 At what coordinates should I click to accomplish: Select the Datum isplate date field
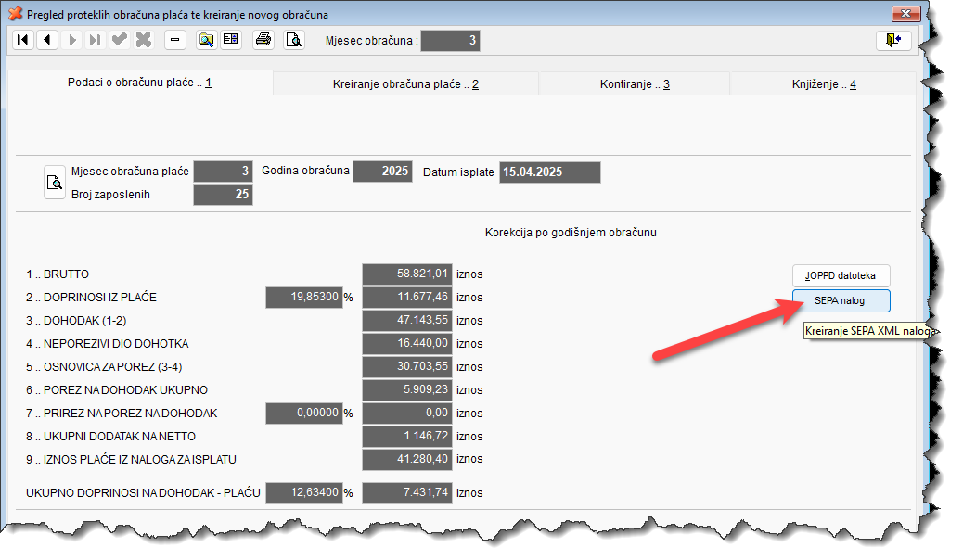tap(549, 172)
